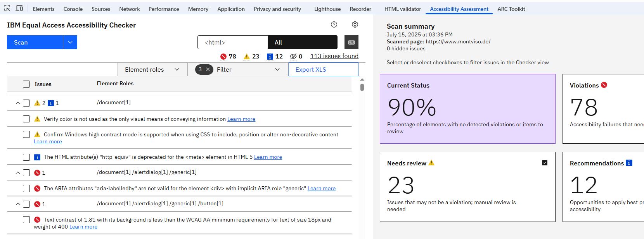The width and height of the screenshot is (644, 239).
Task: Open the Sources tab
Action: (101, 9)
